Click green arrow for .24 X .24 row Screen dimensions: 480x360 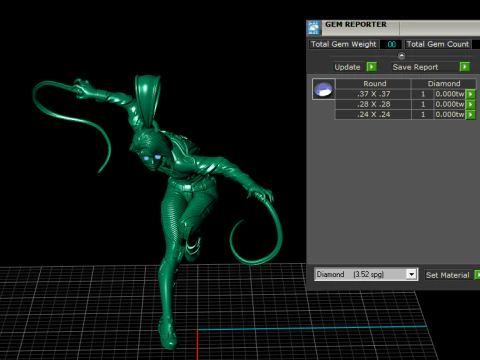click(x=470, y=115)
